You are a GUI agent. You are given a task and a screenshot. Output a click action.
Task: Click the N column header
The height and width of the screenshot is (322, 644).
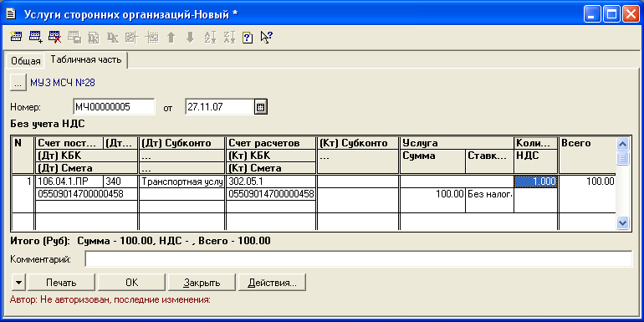[x=23, y=156]
